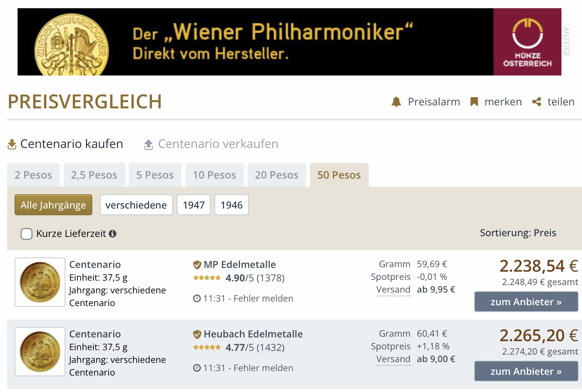Select the Alle Jahrgänge filter
The image size is (582, 392).
[53, 205]
